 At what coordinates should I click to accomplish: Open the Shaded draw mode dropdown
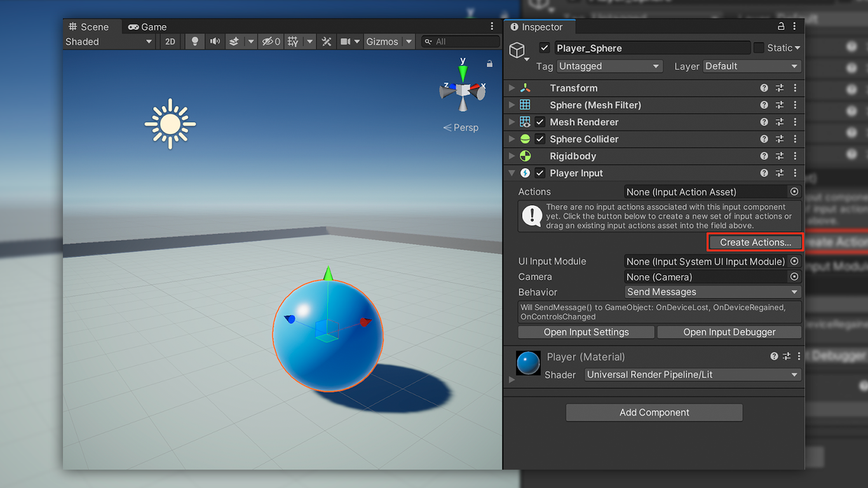coord(109,41)
